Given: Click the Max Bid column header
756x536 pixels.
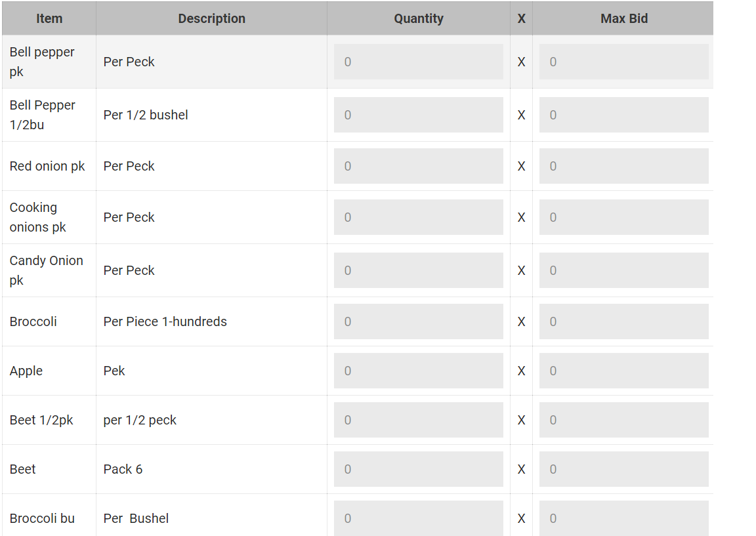Looking at the screenshot, I should point(623,18).
